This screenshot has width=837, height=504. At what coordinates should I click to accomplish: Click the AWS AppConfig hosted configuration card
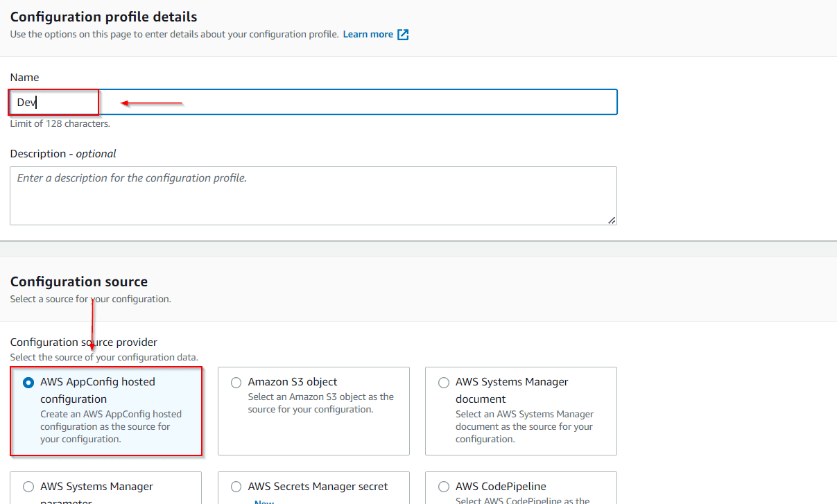coord(105,411)
